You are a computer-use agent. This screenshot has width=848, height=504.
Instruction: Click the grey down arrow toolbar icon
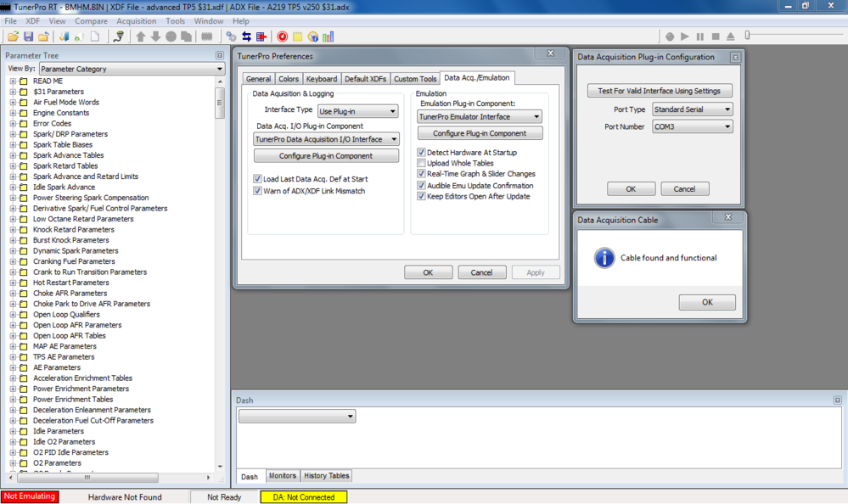155,36
